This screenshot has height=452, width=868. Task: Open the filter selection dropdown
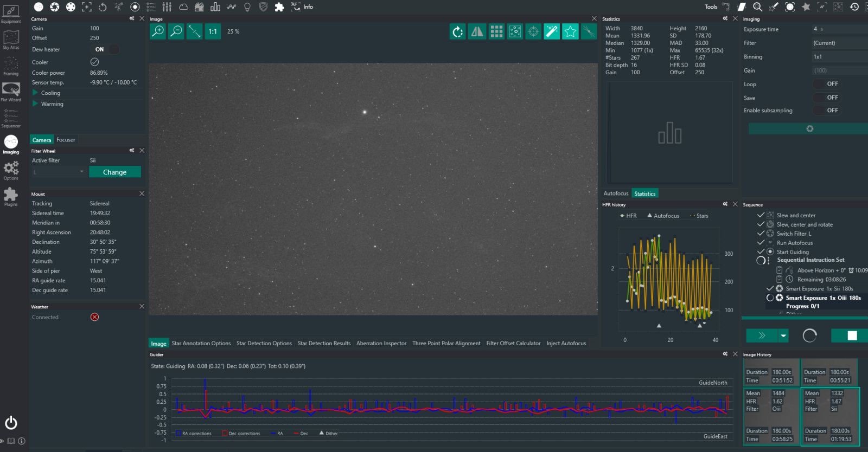pyautogui.click(x=59, y=172)
